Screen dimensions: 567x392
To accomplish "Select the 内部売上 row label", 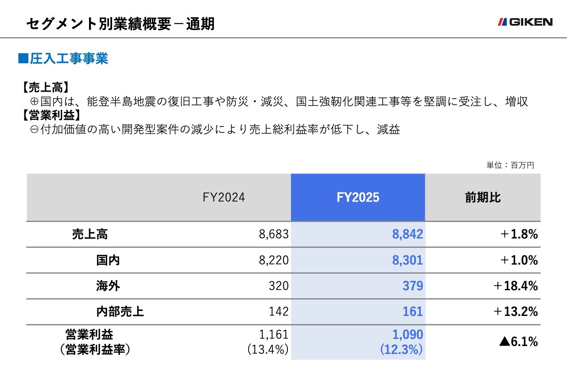I will tap(120, 311).
